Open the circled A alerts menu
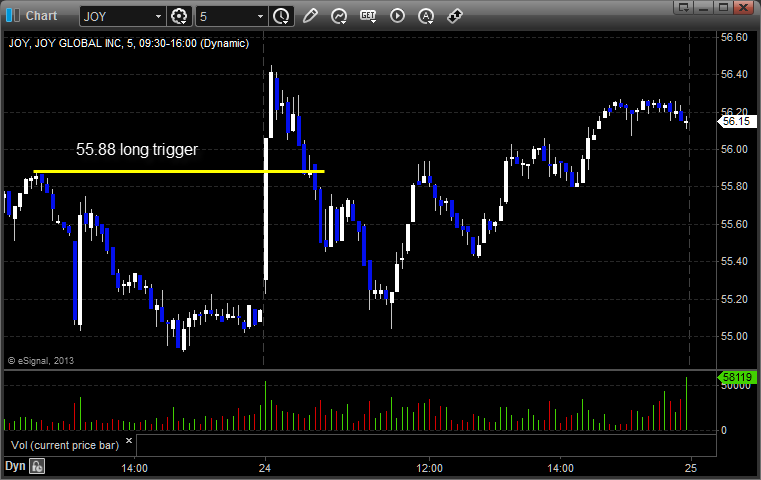This screenshot has height=480, width=761. (x=426, y=16)
